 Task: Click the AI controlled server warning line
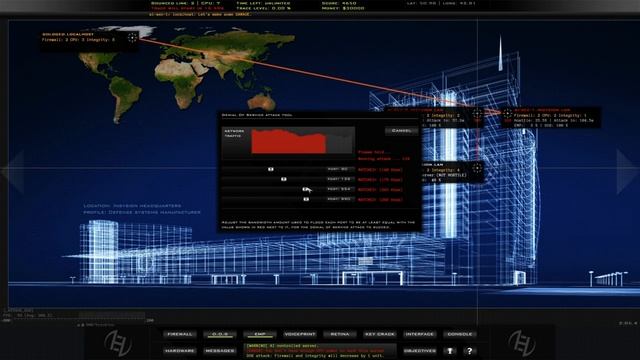(282, 346)
